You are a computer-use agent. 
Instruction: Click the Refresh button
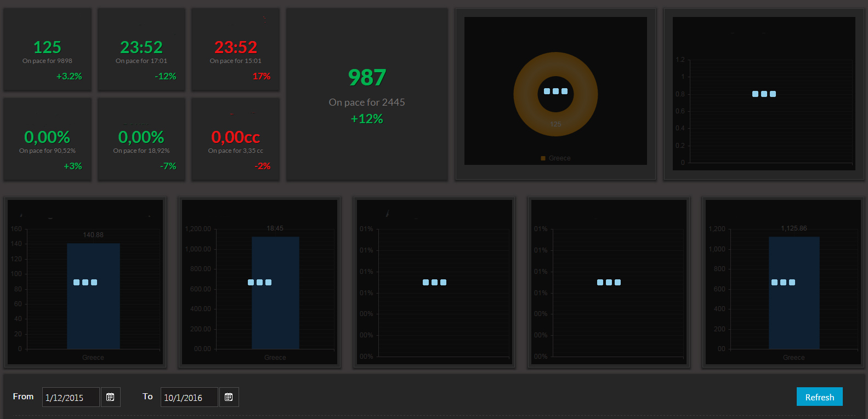[819, 397]
